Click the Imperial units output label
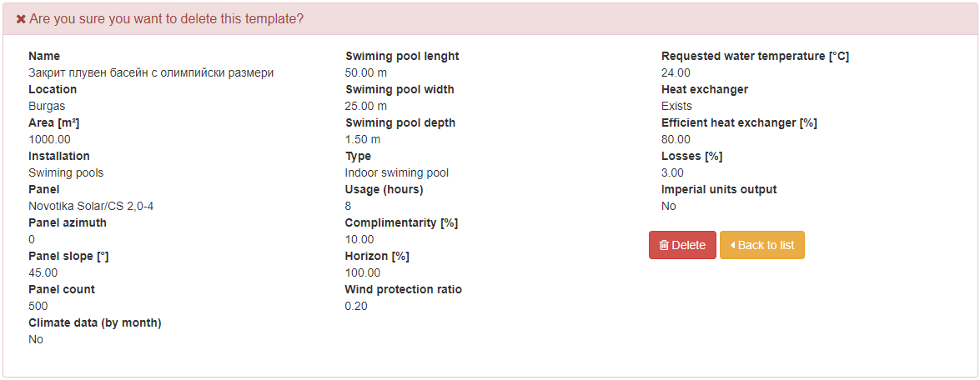The width and height of the screenshot is (980, 380). (719, 189)
